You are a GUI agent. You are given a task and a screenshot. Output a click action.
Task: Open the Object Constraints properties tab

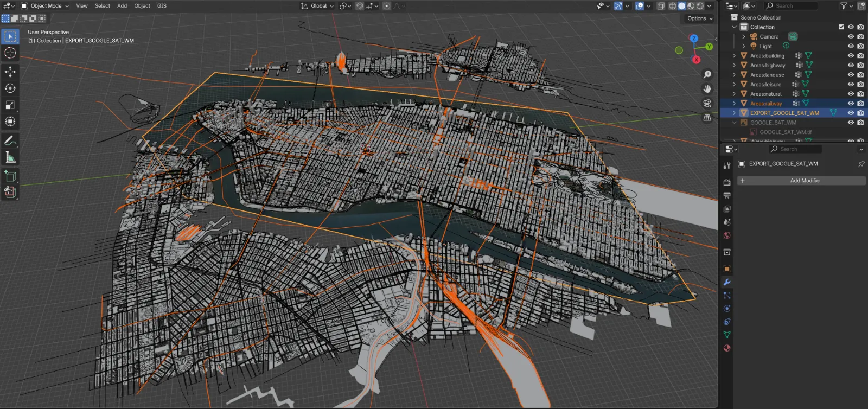coord(727,322)
